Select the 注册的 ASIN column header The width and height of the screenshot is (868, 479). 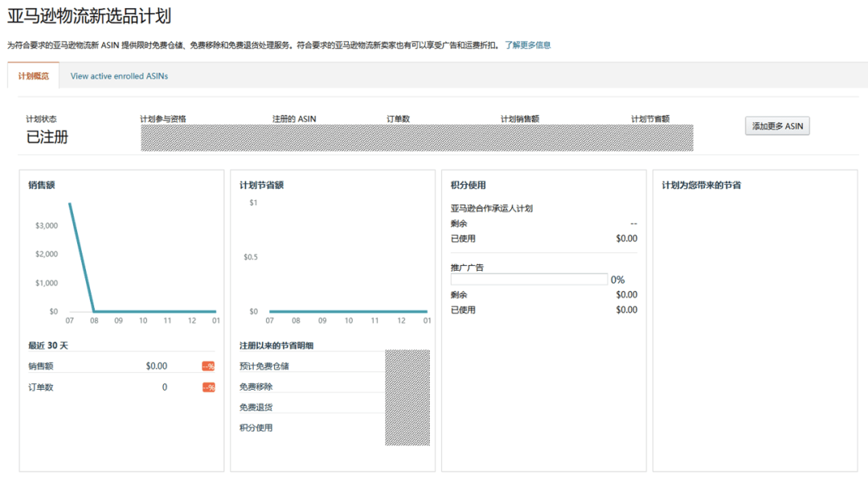(294, 119)
